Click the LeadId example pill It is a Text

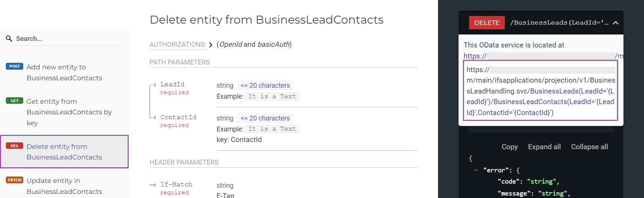tap(272, 96)
